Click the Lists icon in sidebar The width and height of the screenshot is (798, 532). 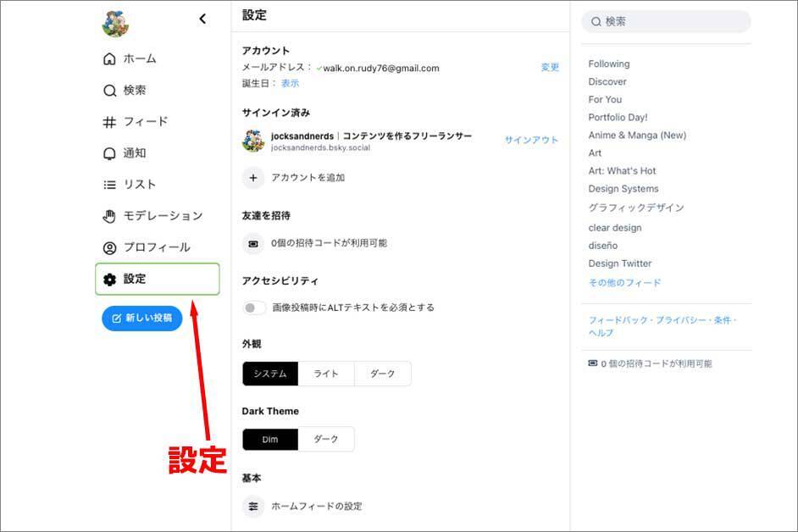[x=109, y=185]
